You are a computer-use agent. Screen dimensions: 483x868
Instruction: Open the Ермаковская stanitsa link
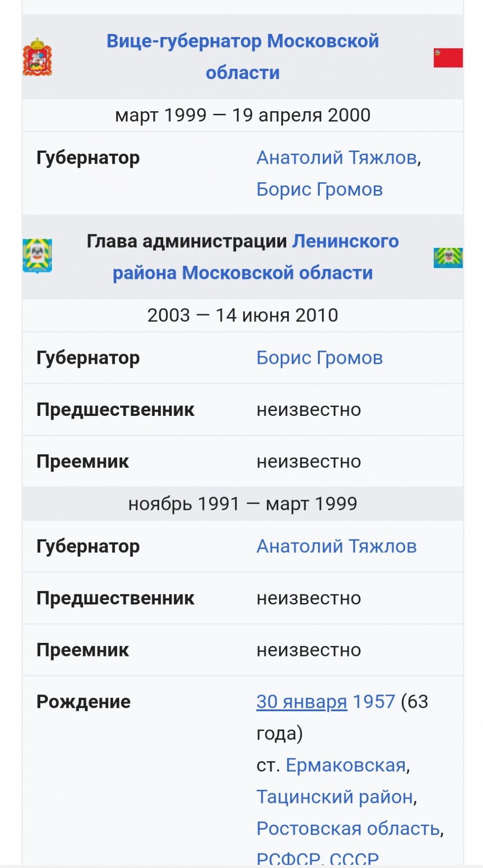(346, 765)
